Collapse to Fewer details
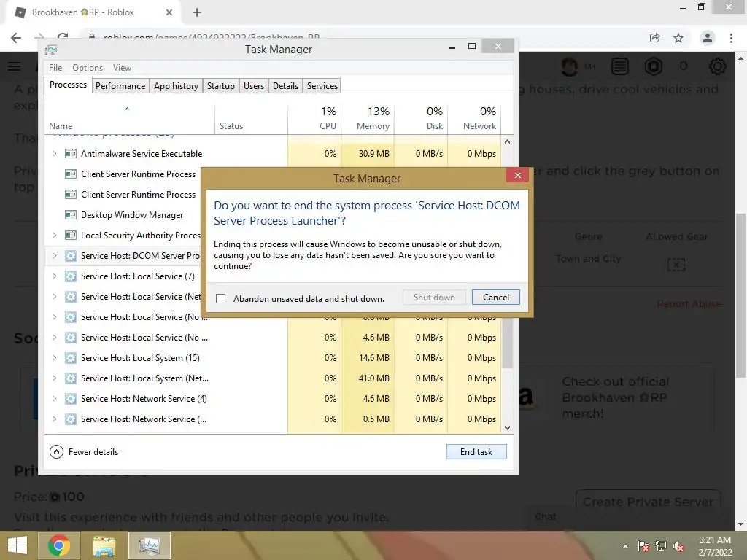The height and width of the screenshot is (560, 747). pyautogui.click(x=84, y=452)
